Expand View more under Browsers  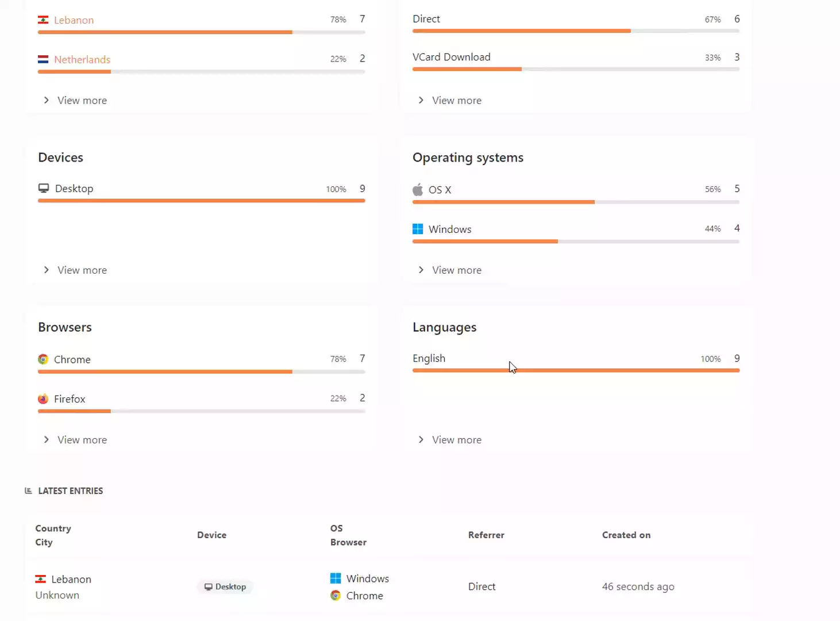click(75, 439)
